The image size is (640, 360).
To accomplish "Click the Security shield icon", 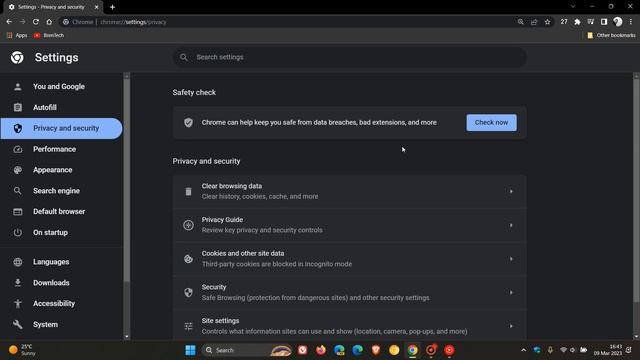I will (x=188, y=292).
